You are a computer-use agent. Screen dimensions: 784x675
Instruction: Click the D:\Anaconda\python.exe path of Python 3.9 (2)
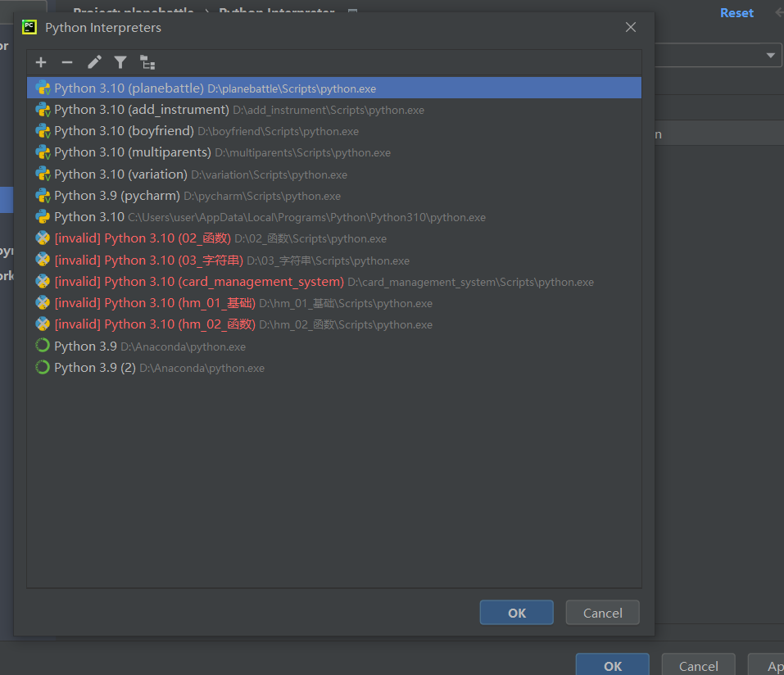(x=202, y=369)
